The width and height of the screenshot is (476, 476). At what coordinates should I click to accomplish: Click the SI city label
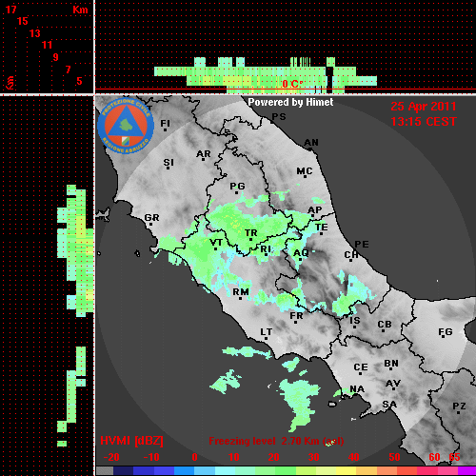pos(169,163)
